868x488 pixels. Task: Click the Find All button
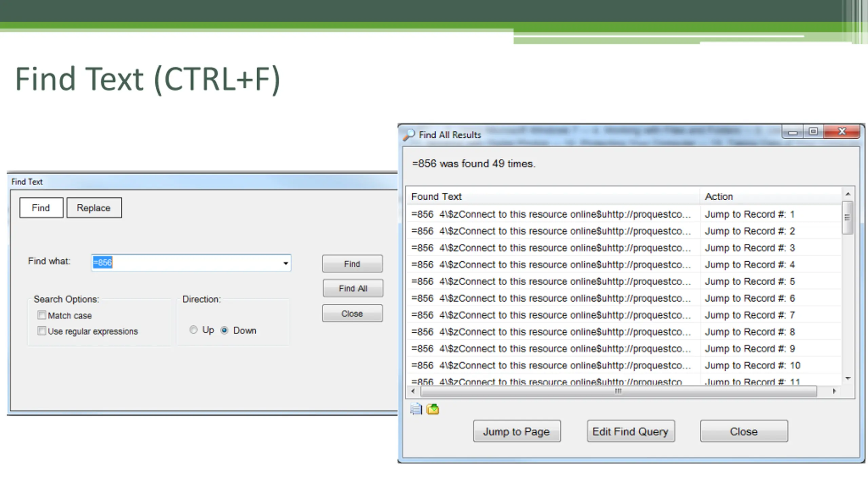click(x=353, y=288)
